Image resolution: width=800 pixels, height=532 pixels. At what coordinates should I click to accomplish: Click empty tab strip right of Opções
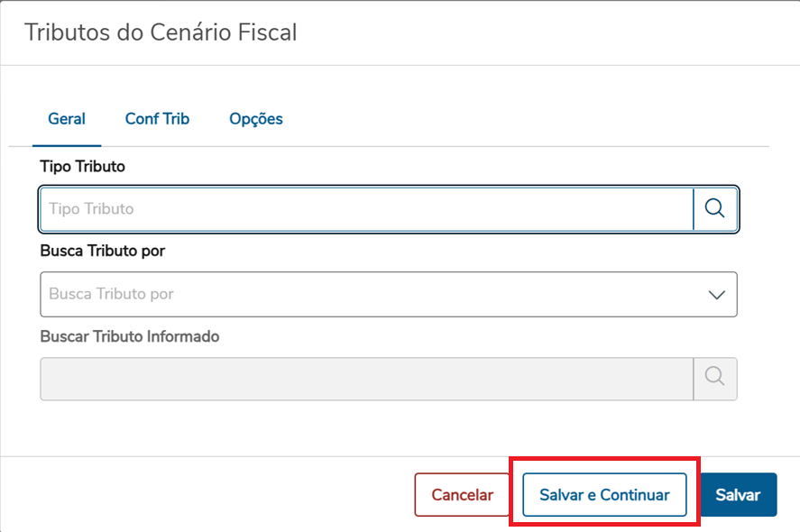point(523,119)
